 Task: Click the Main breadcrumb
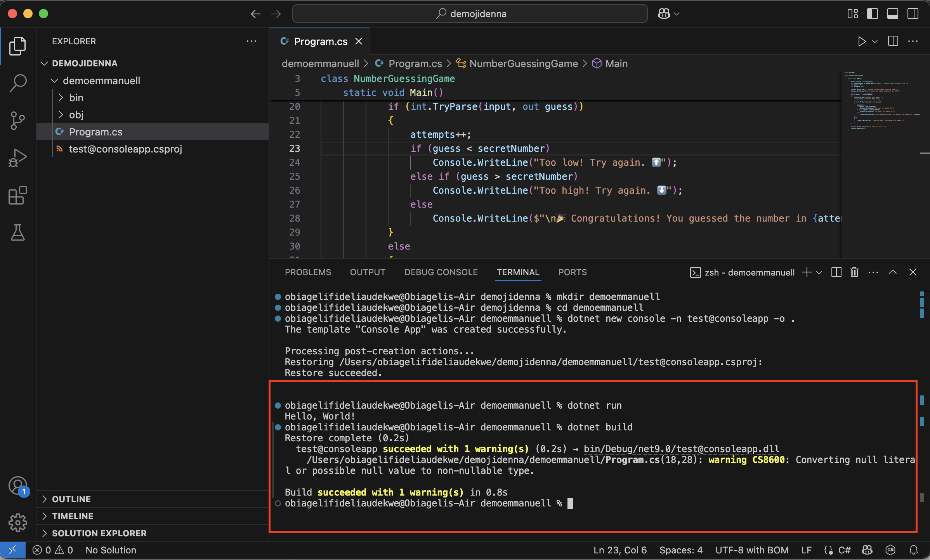(x=616, y=64)
